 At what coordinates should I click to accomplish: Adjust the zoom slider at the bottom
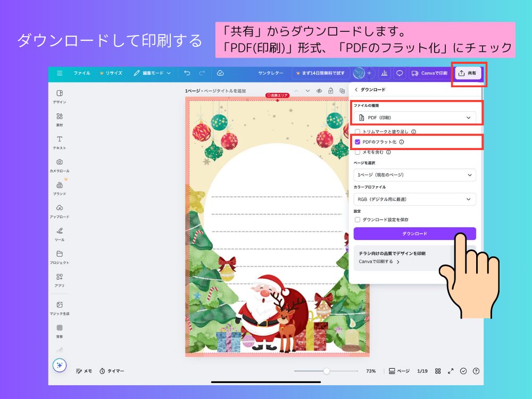326,371
